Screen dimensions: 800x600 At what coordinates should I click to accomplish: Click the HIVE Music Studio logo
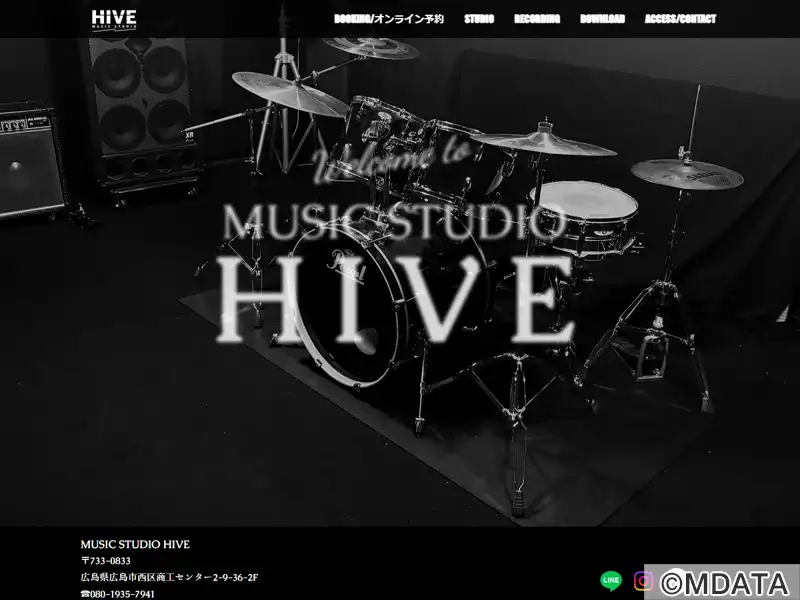[114, 19]
